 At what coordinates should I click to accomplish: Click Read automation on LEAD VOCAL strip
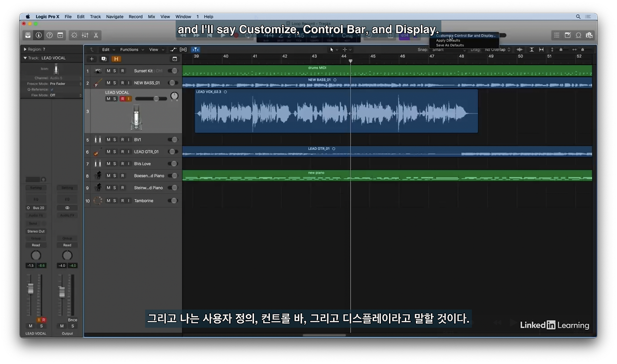coord(36,245)
